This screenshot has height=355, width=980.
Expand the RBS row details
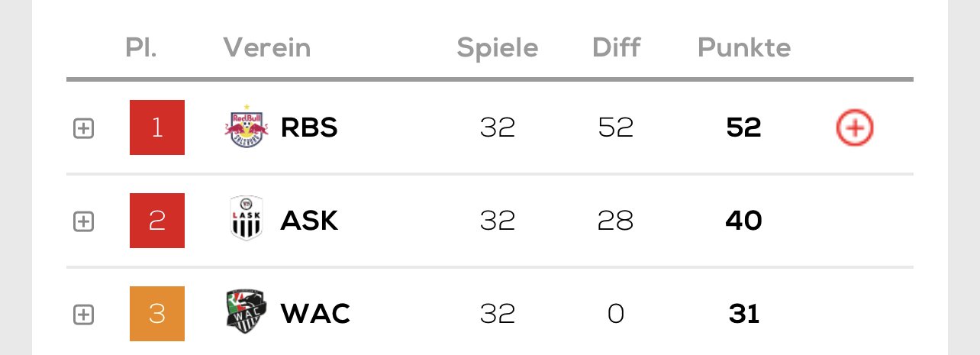point(83,129)
